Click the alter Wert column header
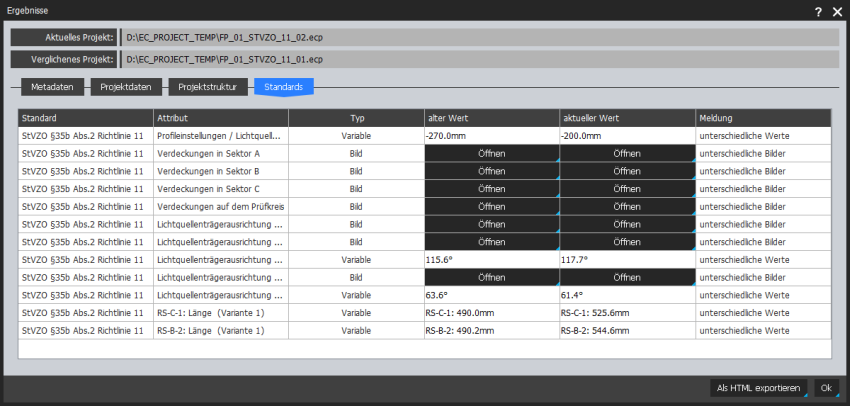This screenshot has height=406, width=850. pos(492,118)
